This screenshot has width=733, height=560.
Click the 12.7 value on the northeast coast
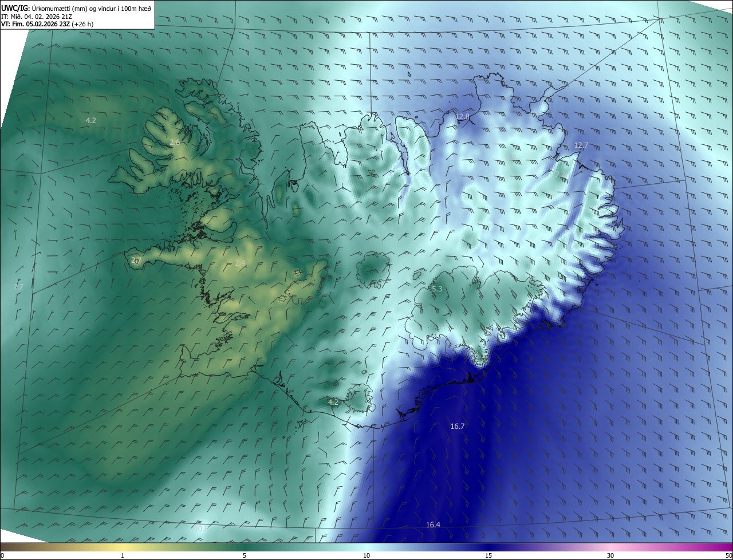pos(581,145)
